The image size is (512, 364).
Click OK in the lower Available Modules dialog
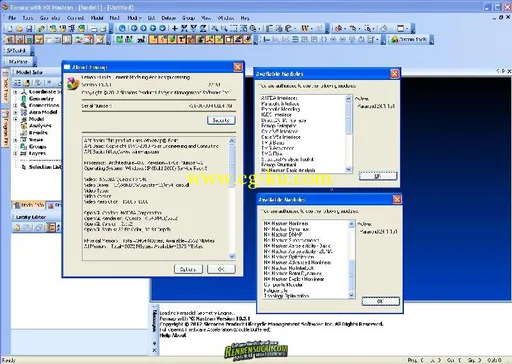click(380, 301)
